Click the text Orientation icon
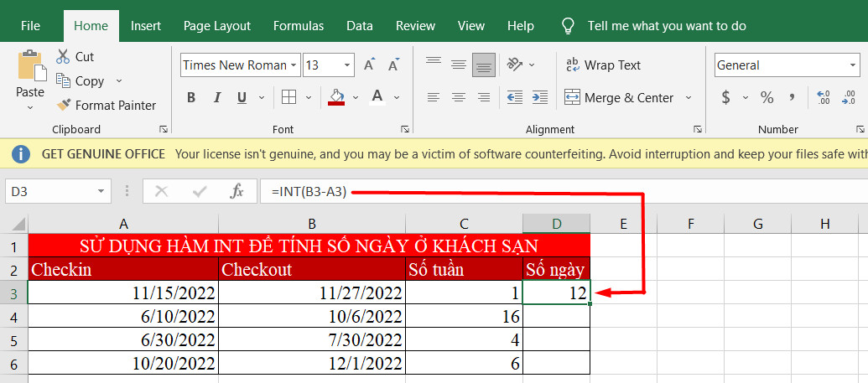Screen dimensions: 868x383 (x=515, y=65)
